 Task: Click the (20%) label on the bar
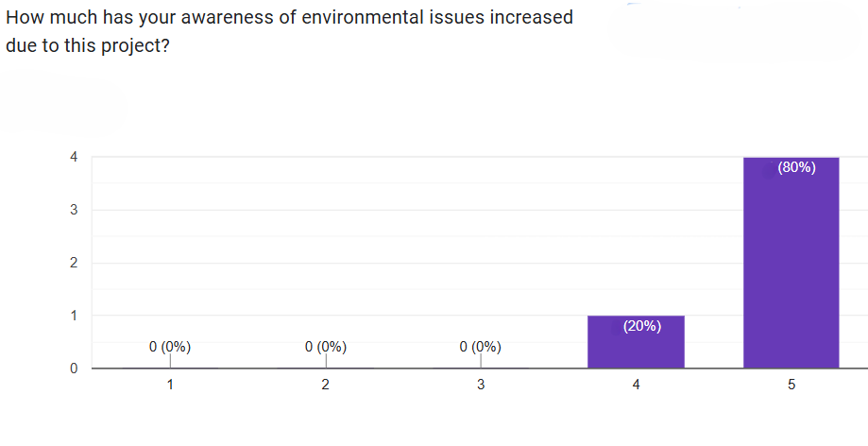click(x=642, y=326)
